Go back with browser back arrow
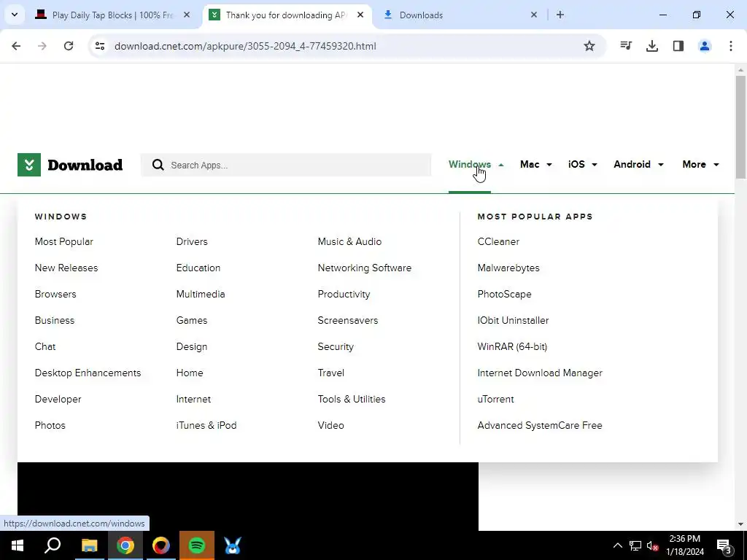The image size is (747, 560). pyautogui.click(x=16, y=46)
